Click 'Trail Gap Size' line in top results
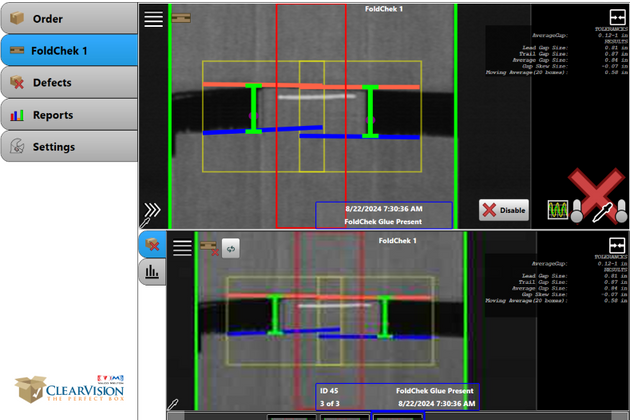The width and height of the screenshot is (630, 420). point(573,54)
